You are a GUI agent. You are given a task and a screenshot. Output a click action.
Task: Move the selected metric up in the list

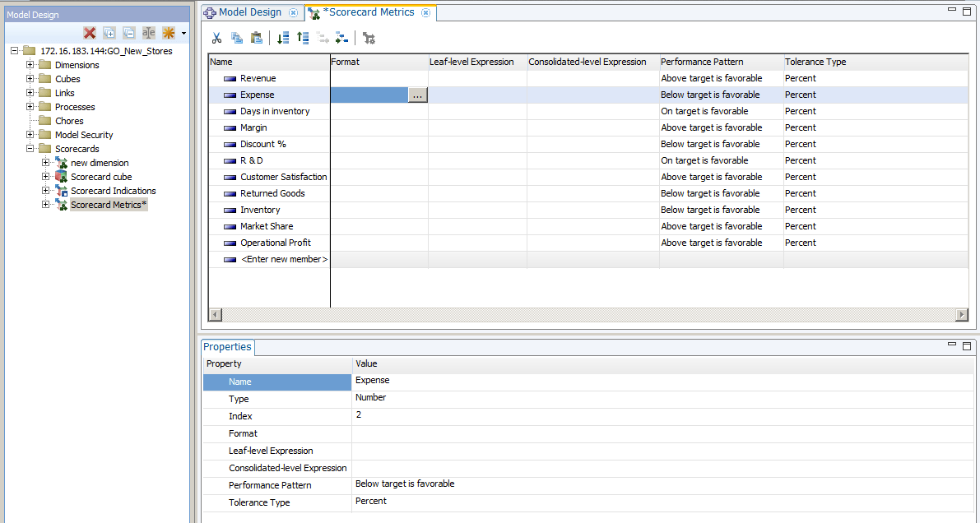302,38
